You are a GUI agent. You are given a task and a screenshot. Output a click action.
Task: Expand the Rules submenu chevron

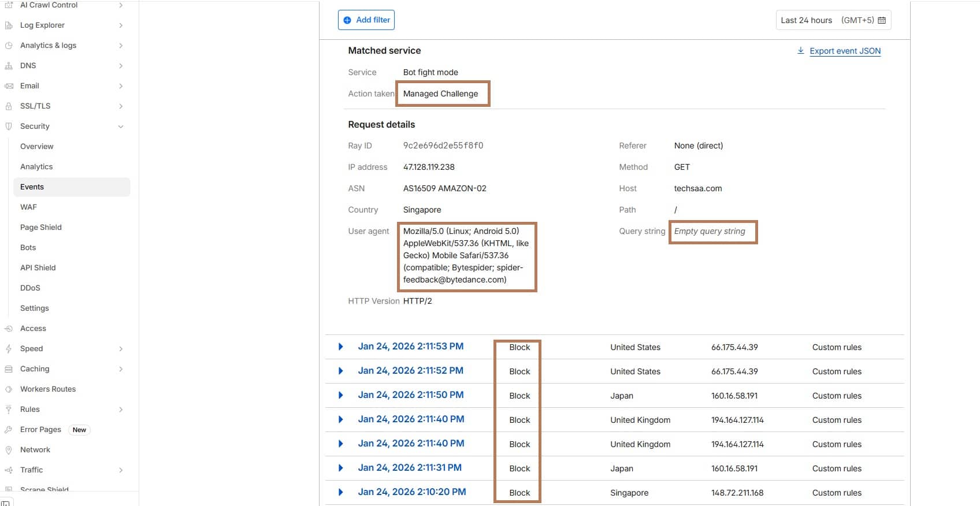pyautogui.click(x=121, y=410)
